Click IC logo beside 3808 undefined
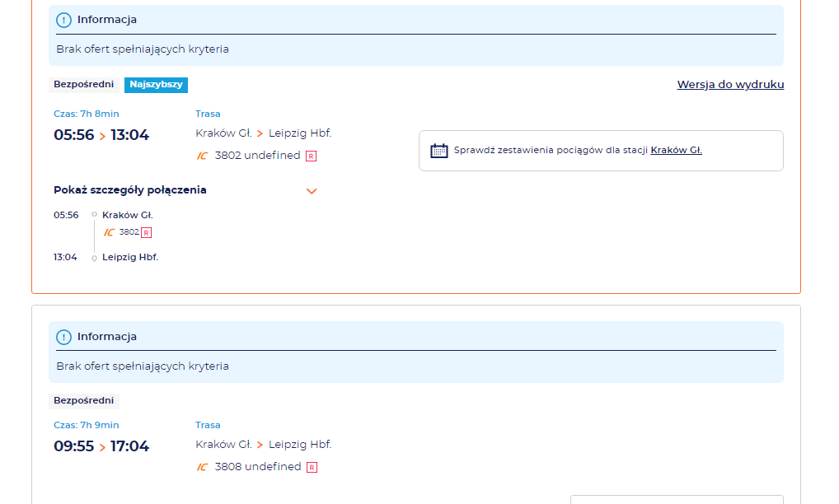 click(x=202, y=467)
